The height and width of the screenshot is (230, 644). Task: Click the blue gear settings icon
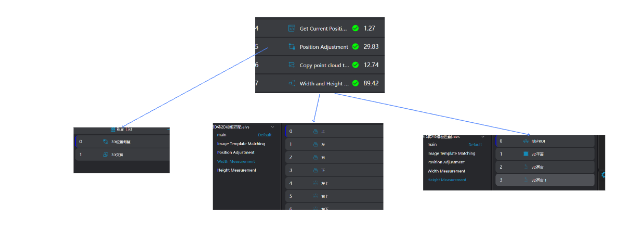pyautogui.click(x=603, y=175)
